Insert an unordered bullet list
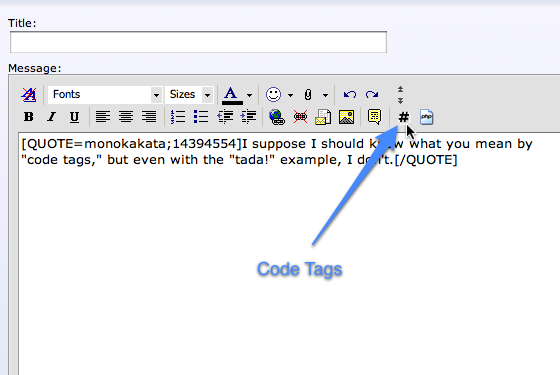Image resolution: width=560 pixels, height=375 pixels. (201, 117)
